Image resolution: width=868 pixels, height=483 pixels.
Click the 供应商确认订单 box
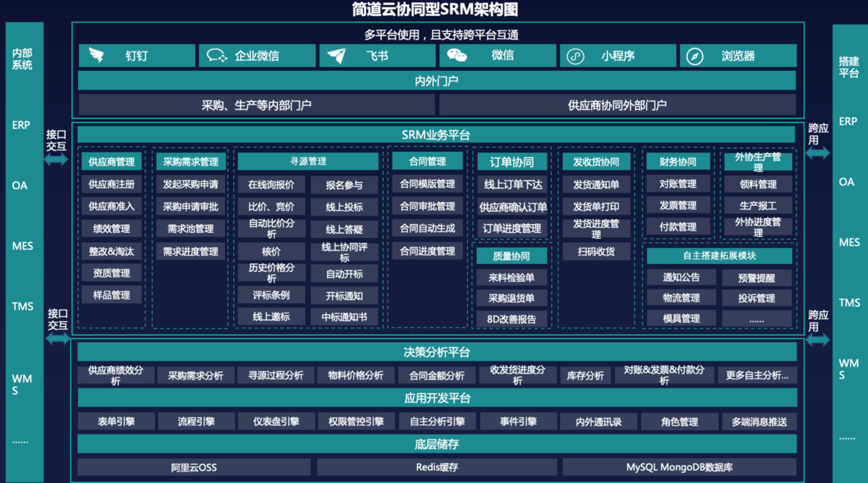[x=512, y=207]
